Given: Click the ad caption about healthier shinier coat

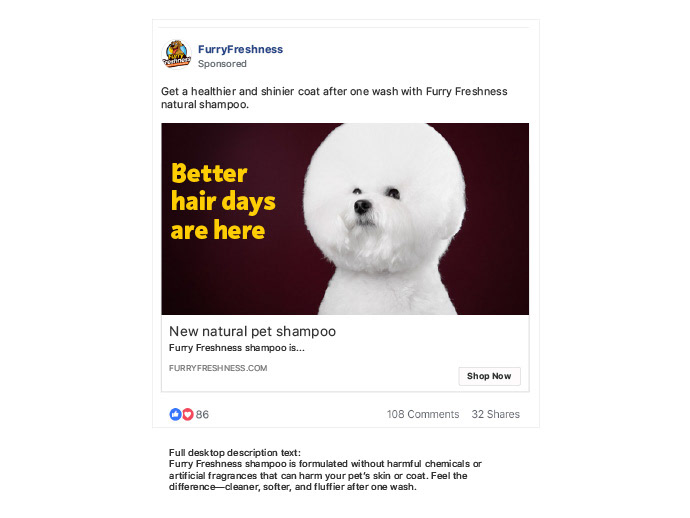Looking at the screenshot, I should click(x=334, y=98).
